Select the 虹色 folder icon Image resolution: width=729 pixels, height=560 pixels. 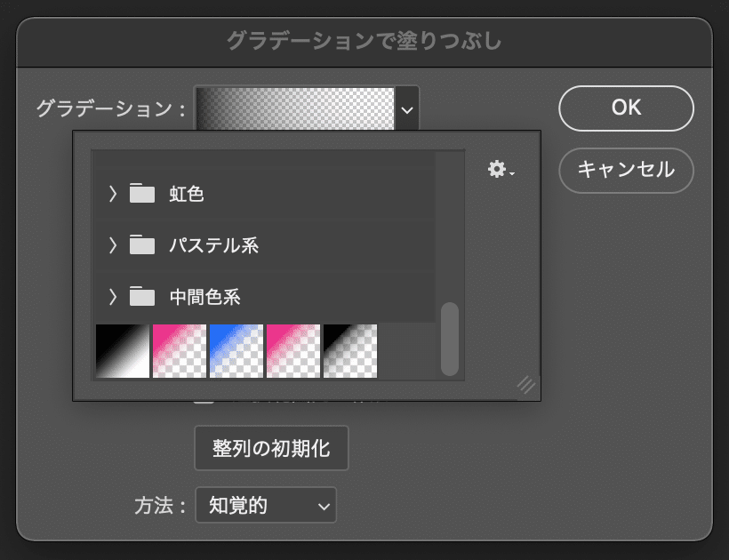point(142,193)
